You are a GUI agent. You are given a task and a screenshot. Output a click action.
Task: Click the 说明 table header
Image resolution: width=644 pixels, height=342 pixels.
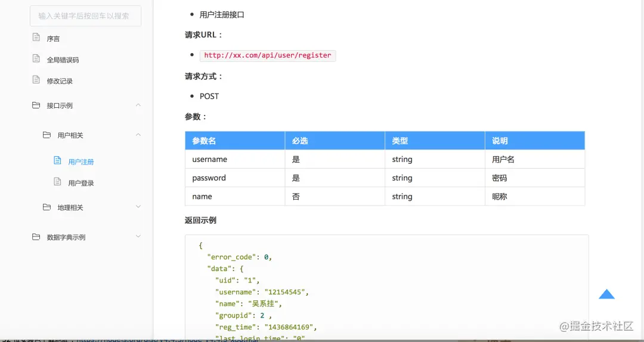[535, 141]
